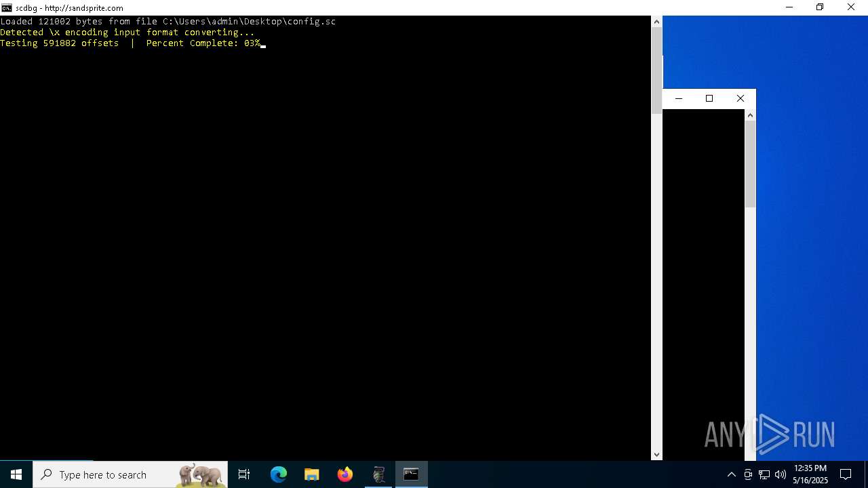Click the scroll down arrow in the scdbg window
The image size is (868, 488).
pos(656,455)
